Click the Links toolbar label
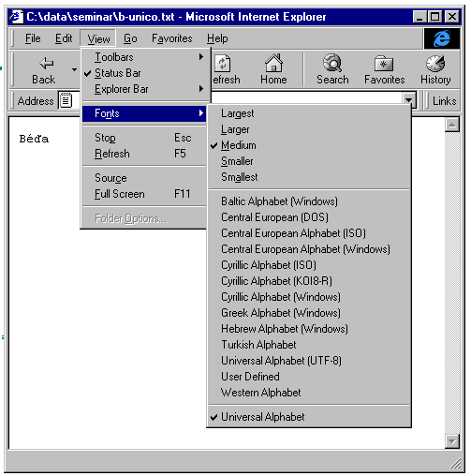This screenshot has width=471, height=476. tap(444, 101)
